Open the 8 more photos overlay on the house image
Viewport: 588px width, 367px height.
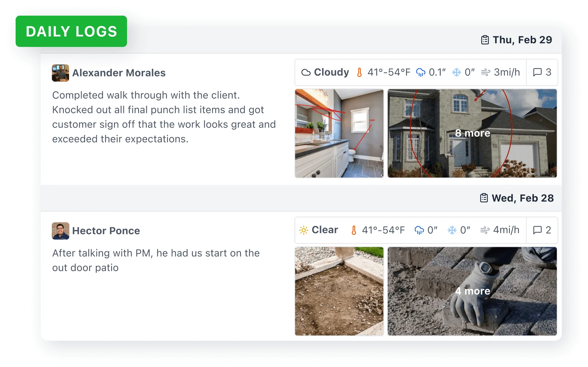pyautogui.click(x=472, y=133)
